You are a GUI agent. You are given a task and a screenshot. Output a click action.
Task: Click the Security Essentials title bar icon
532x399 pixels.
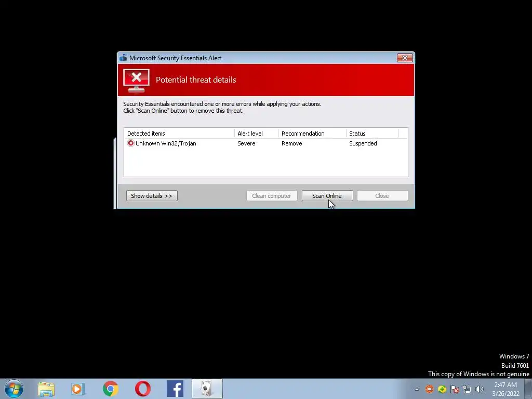(123, 58)
